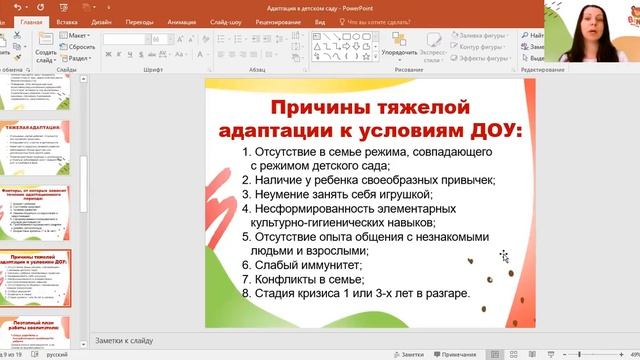Select the straight line shape in the gallery
This screenshot has width=640, height=360.
tap(327, 37)
